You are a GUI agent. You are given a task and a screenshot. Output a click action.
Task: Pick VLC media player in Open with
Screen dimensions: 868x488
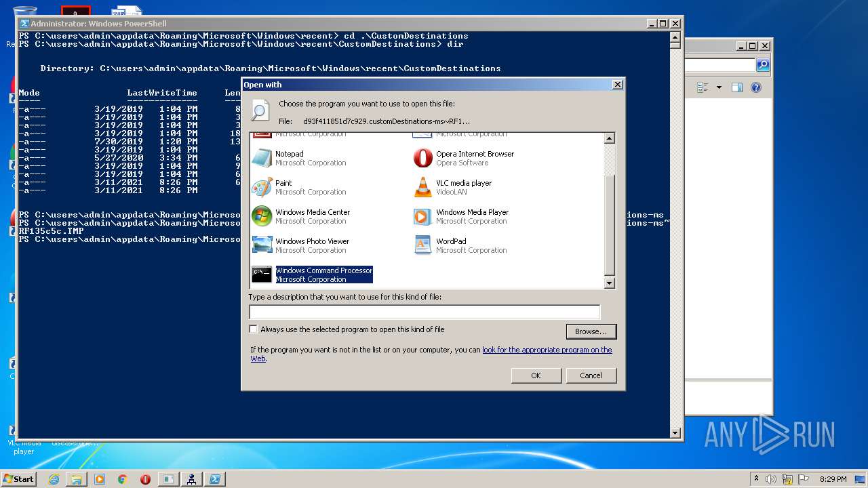[x=453, y=187]
